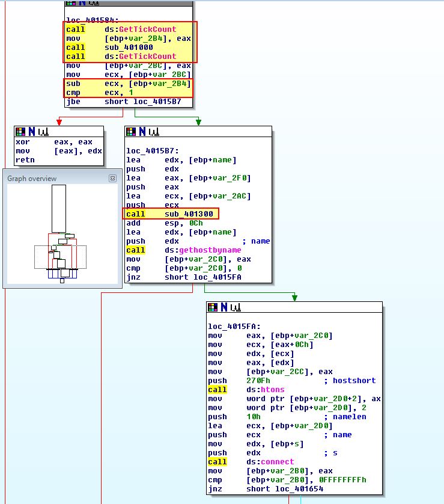Select 'push edx ; name' line
Image resolution: width=444 pixels, height=504 pixels.
coord(198,241)
